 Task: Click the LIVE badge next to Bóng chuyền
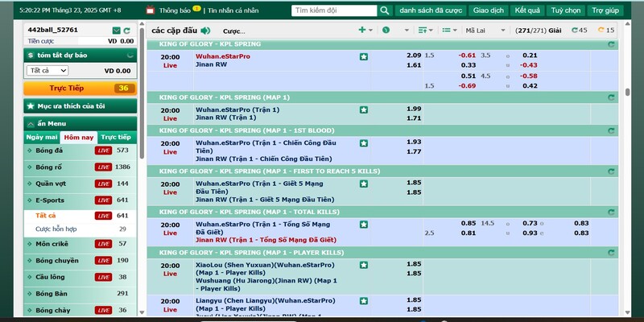(103, 260)
